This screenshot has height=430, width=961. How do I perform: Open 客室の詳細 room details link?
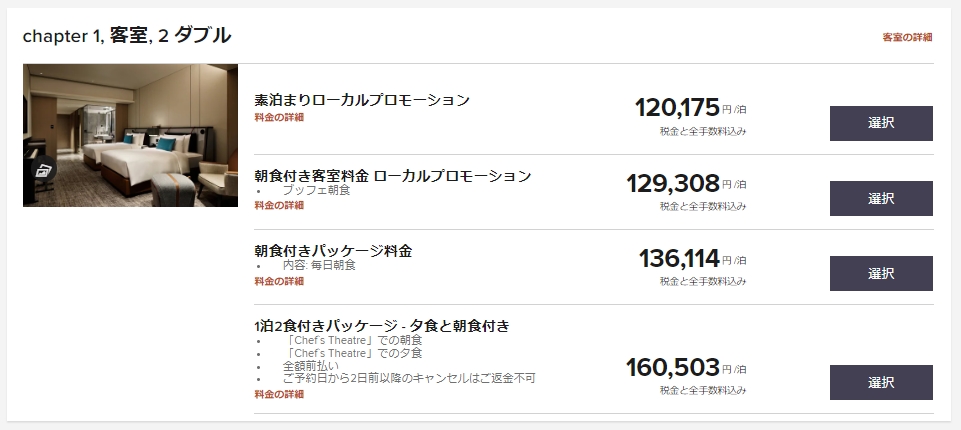pos(907,37)
